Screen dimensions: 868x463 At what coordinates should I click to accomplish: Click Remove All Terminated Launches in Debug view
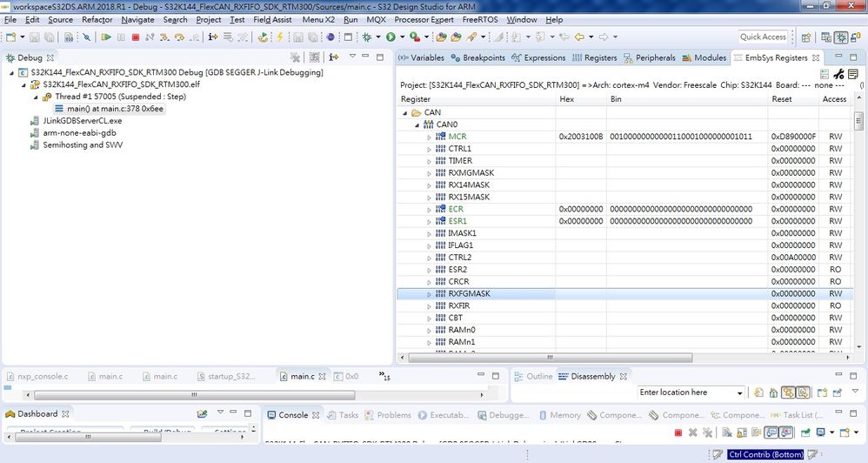(295, 57)
